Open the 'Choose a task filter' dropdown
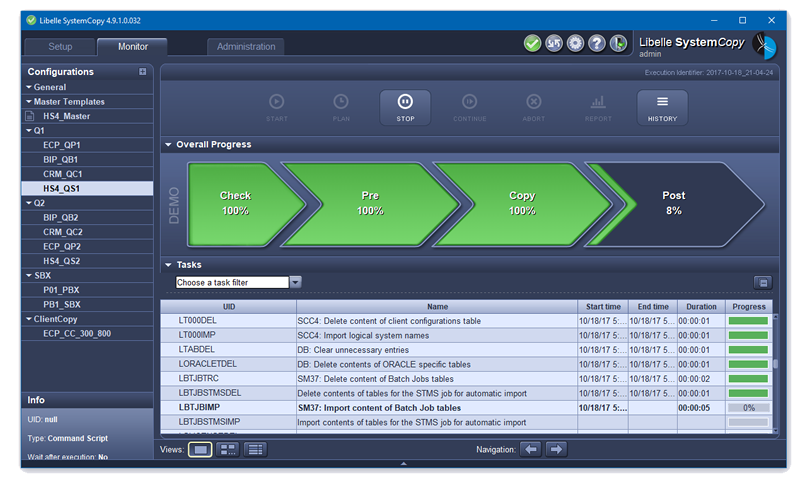Viewport: 800px width, 478px height. coord(295,282)
